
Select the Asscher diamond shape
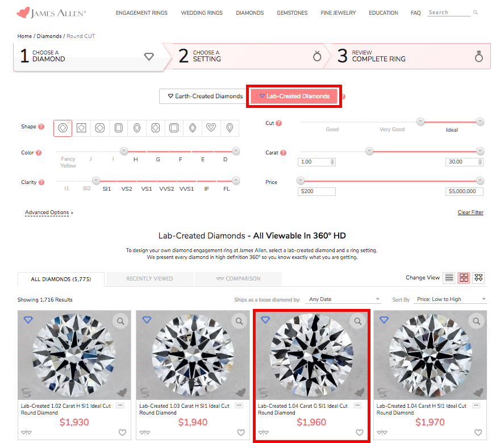(174, 128)
